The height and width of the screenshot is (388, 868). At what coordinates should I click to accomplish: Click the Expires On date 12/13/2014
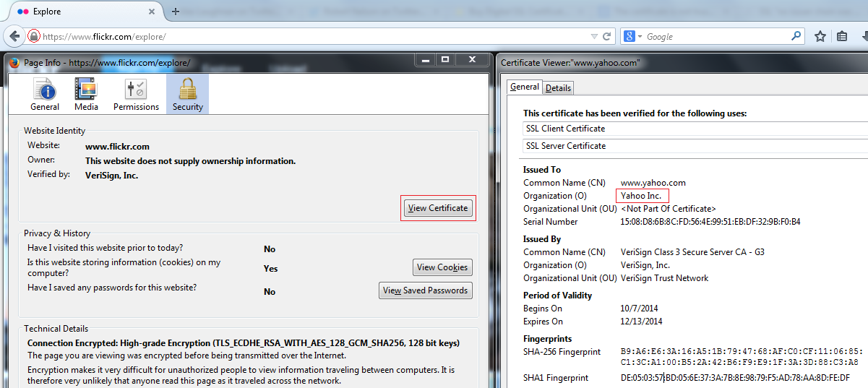(641, 322)
